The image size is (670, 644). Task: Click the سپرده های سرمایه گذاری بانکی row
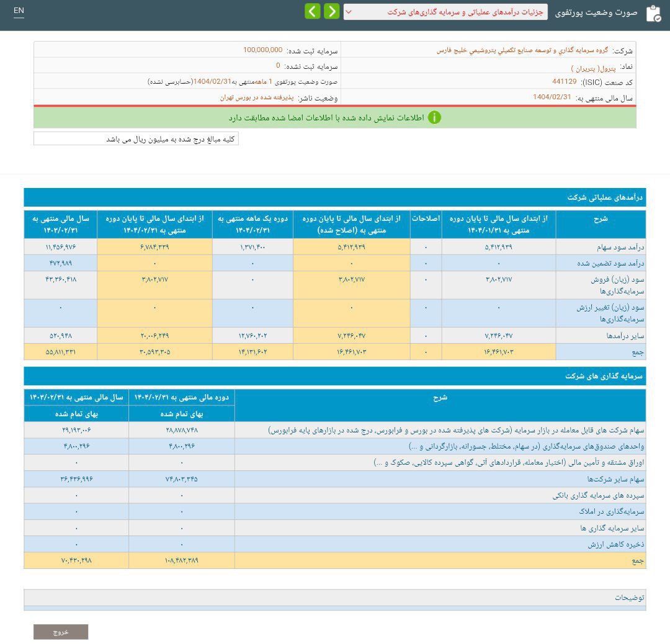334,495
